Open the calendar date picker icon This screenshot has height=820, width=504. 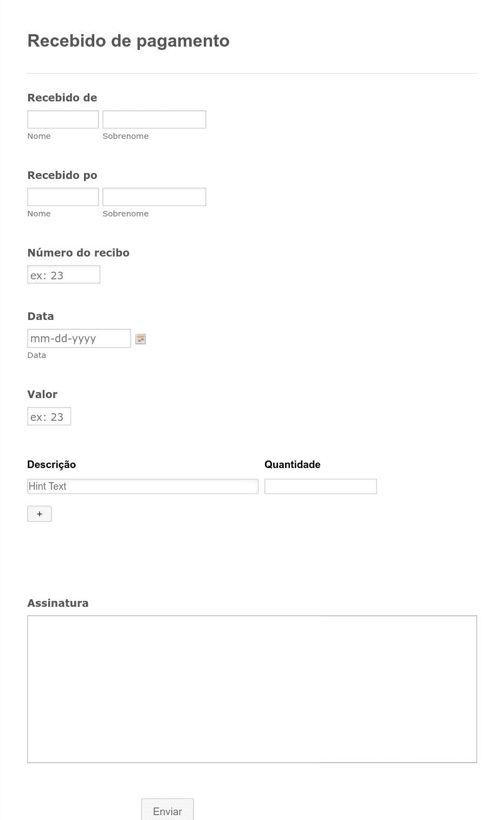140,339
